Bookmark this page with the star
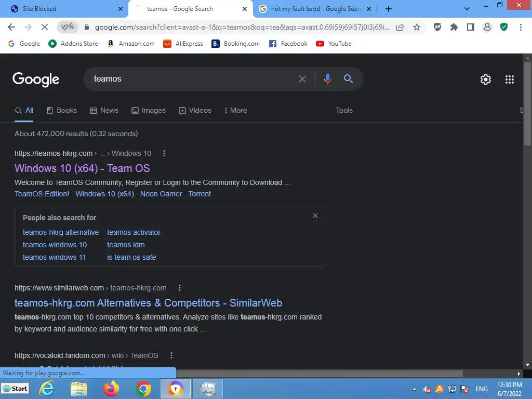 417,27
